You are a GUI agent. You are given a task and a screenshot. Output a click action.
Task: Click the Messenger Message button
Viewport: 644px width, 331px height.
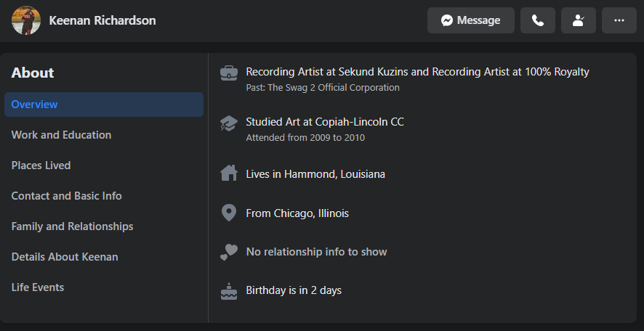(x=471, y=20)
